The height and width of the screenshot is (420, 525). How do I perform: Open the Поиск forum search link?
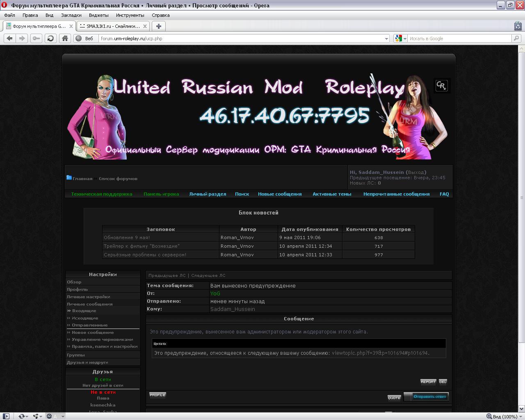(x=242, y=194)
